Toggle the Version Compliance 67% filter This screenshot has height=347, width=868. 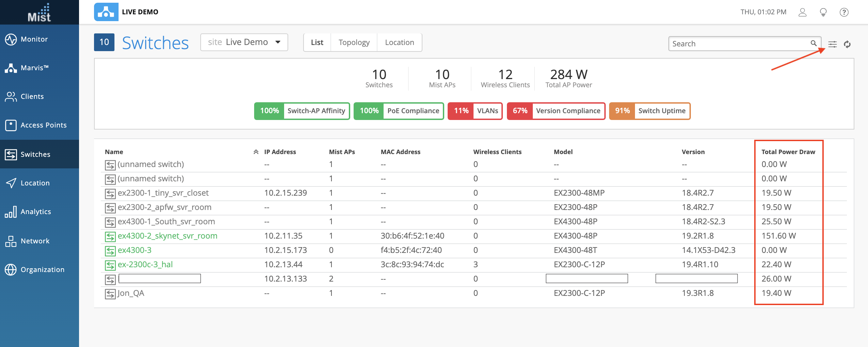(x=556, y=111)
